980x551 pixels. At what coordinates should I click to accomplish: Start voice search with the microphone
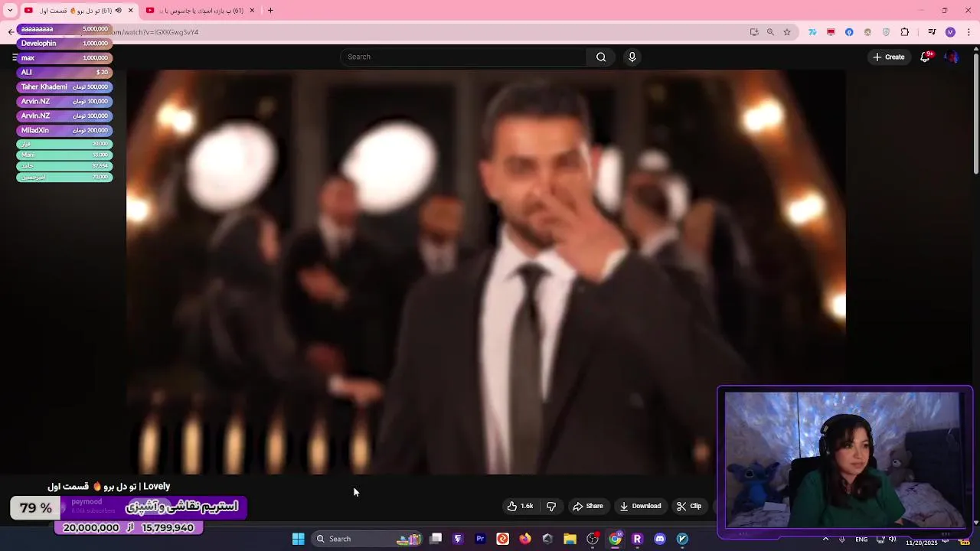(x=632, y=57)
